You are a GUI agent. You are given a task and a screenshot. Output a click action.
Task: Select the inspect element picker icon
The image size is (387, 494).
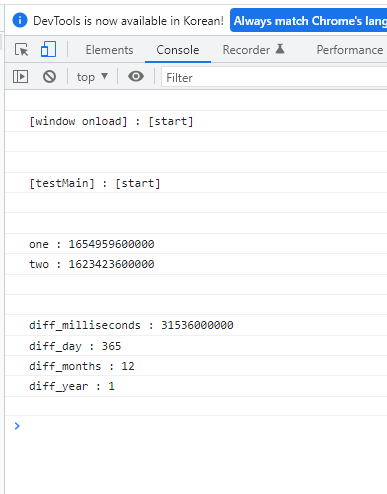pyautogui.click(x=22, y=50)
